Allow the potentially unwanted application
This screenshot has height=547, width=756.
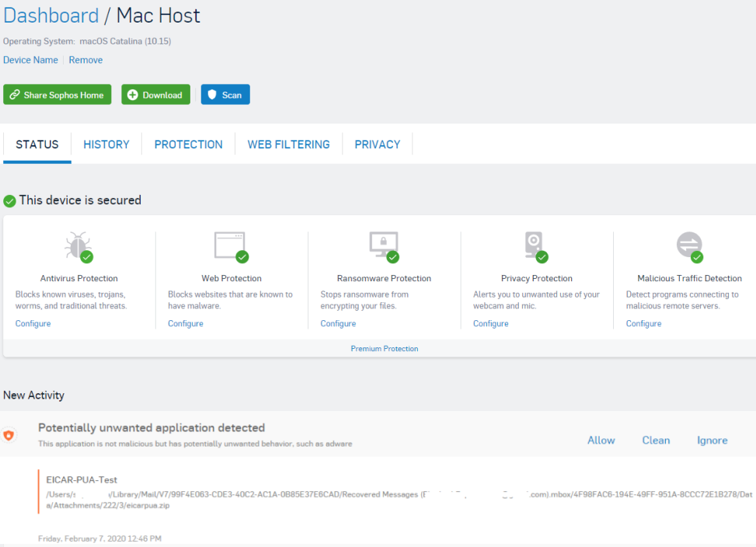[601, 440]
